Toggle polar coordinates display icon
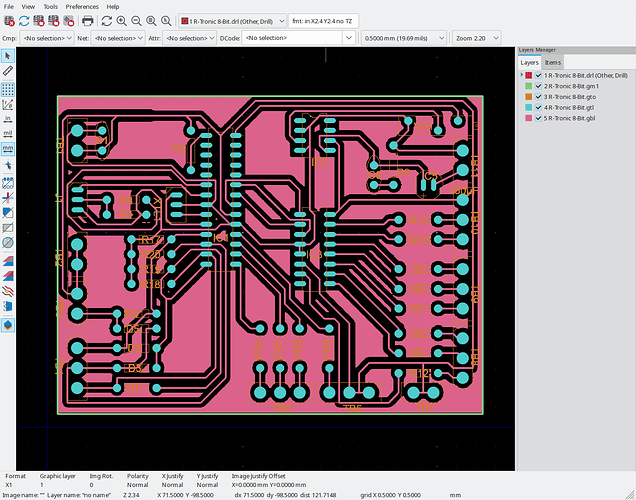The height and width of the screenshot is (500, 636). pos(8,103)
